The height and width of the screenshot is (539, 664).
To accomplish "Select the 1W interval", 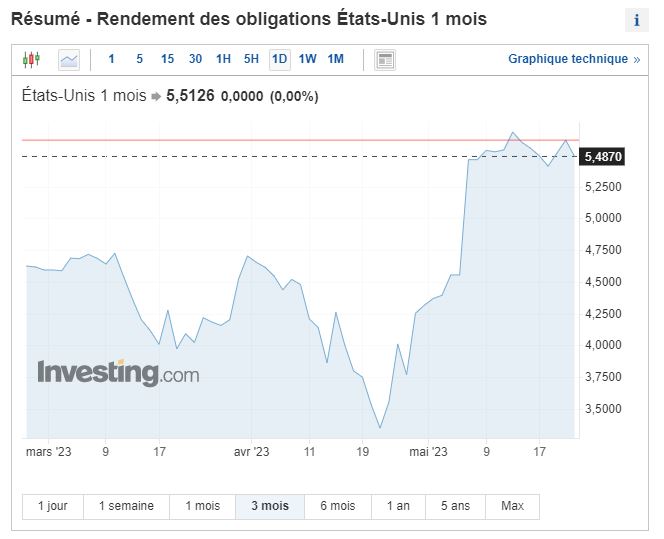I will coord(307,60).
